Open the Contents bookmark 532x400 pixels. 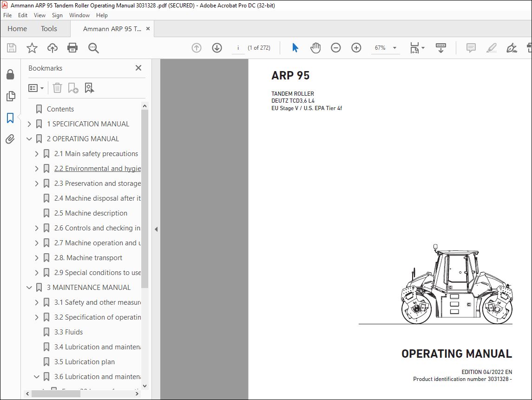(60, 109)
